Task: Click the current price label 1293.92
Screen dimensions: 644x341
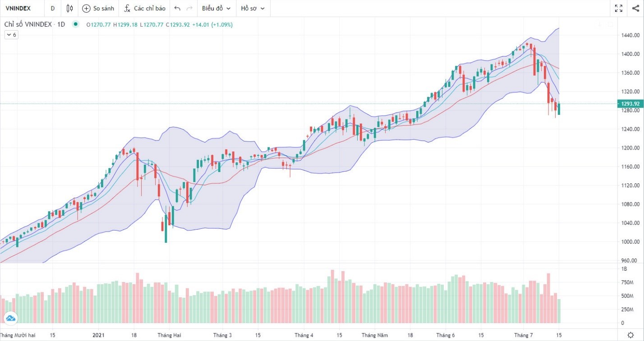Action: (630, 104)
